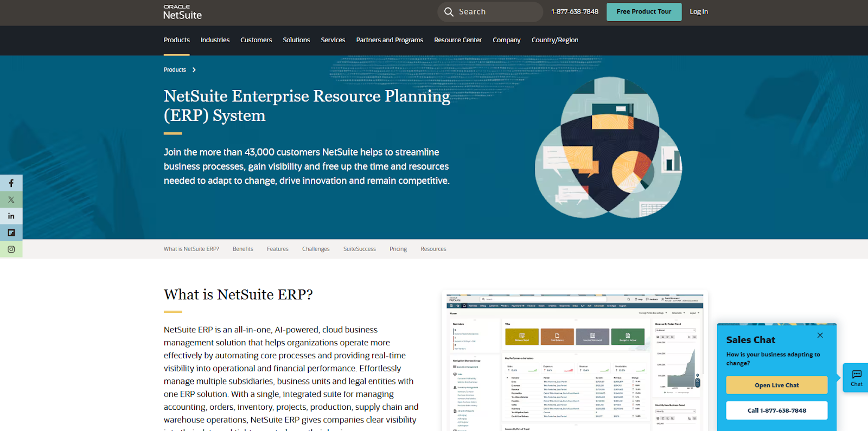Open the Country/Region menu
868x431 pixels.
click(x=555, y=40)
